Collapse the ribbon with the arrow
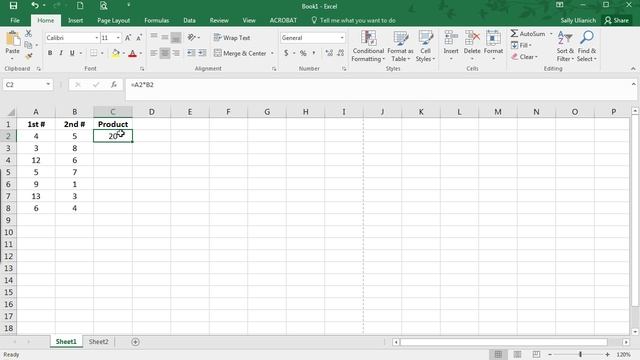This screenshot has width=640, height=360. [x=633, y=69]
